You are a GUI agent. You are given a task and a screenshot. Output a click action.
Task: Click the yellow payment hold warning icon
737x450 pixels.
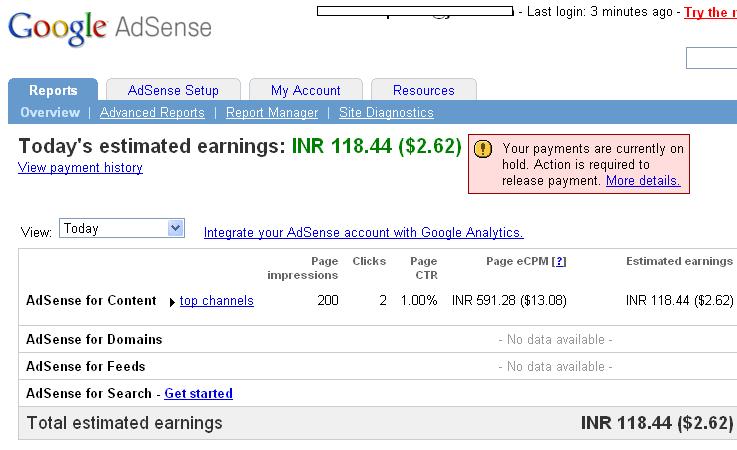coord(483,149)
